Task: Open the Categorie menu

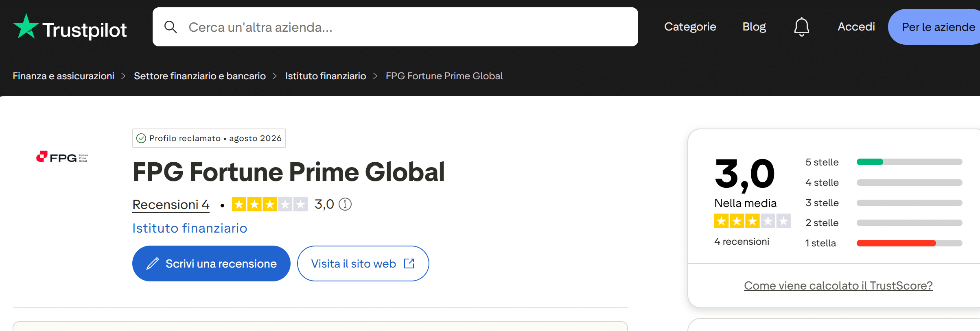Action: point(690,27)
